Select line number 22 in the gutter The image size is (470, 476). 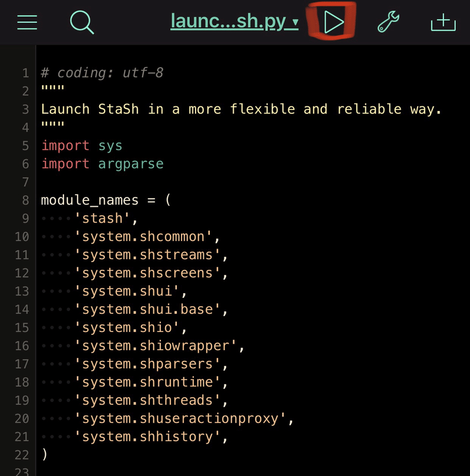pos(22,455)
